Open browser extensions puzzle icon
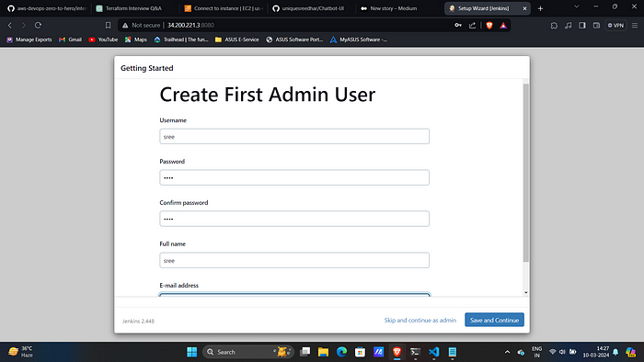644x362 pixels. (554, 25)
